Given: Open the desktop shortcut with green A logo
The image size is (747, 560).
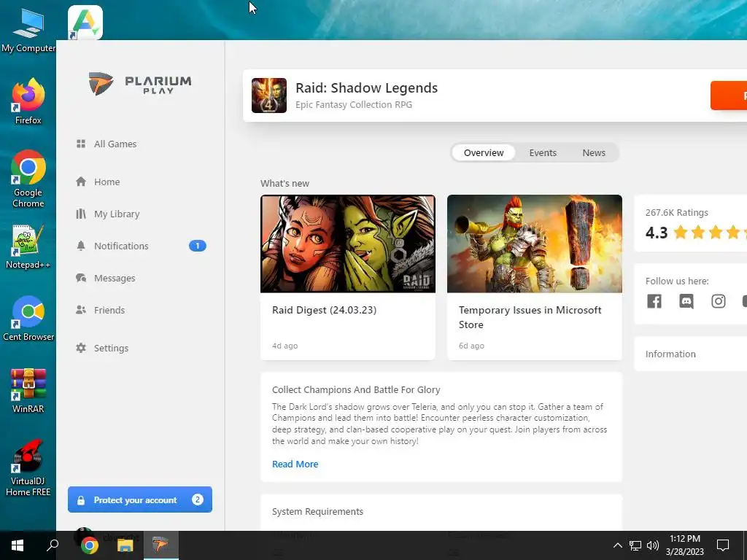Looking at the screenshot, I should click(x=85, y=23).
